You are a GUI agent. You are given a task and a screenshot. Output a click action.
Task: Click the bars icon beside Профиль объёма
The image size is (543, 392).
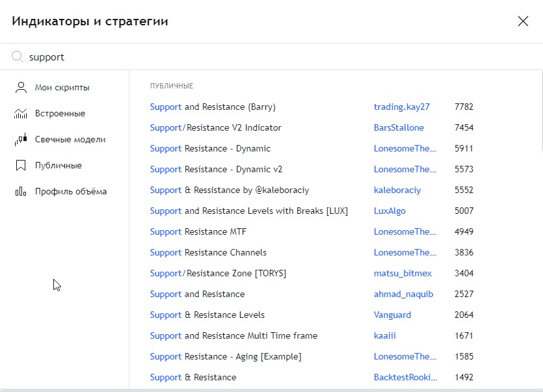point(21,191)
